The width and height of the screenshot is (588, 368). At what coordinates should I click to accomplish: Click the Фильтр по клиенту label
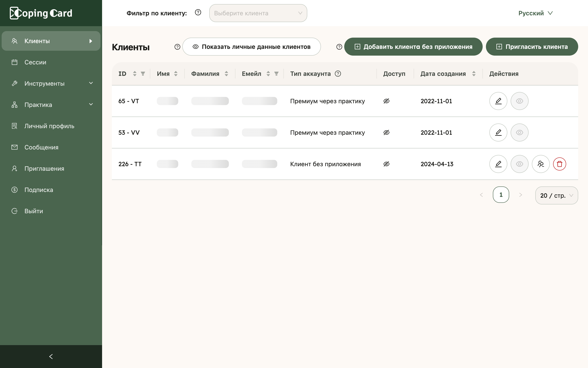coord(157,13)
